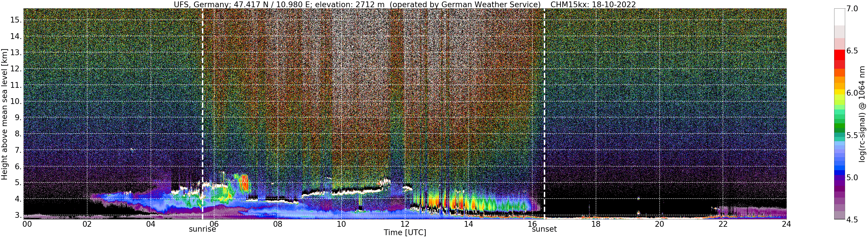Click the 'Time [UTC]' axis label
This screenshot has width=868, height=238.
(x=405, y=233)
